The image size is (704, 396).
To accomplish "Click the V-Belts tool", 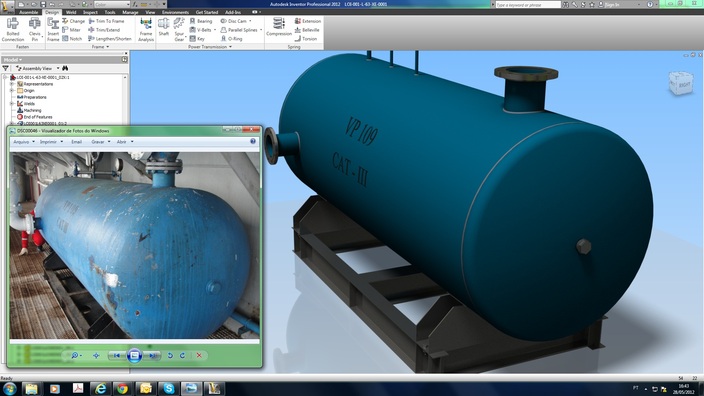I will click(202, 30).
